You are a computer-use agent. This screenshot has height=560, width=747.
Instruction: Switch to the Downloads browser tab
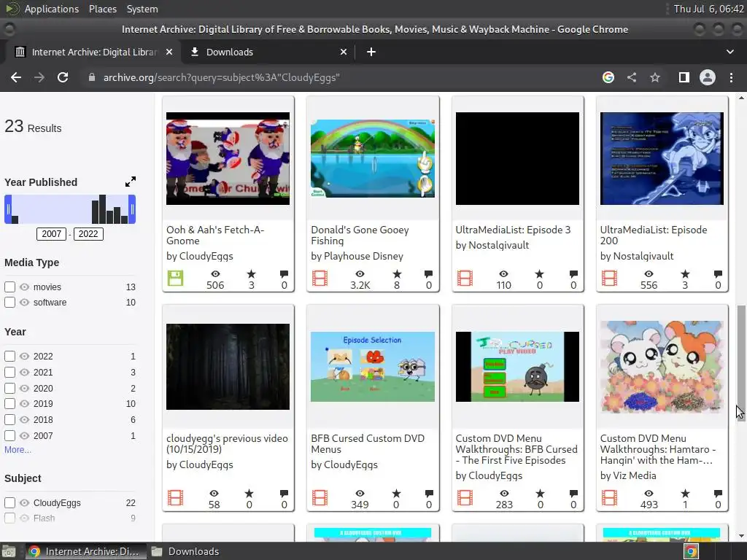coord(268,52)
